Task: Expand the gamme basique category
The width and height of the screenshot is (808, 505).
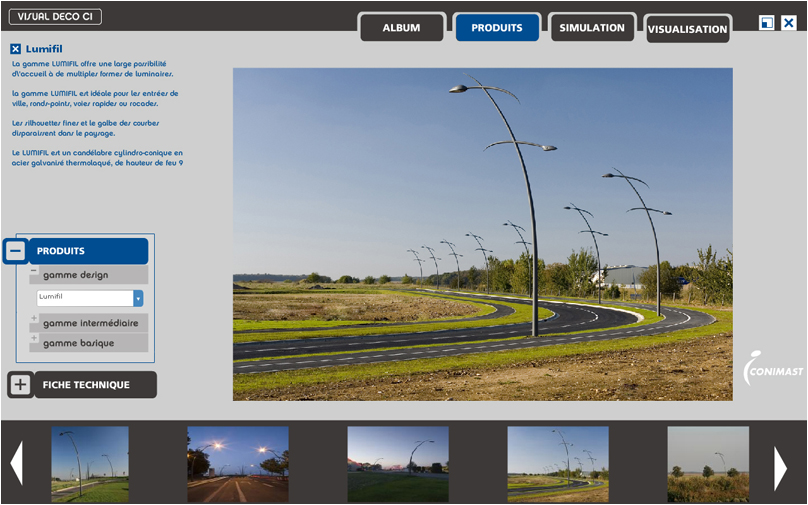Action: (34, 340)
